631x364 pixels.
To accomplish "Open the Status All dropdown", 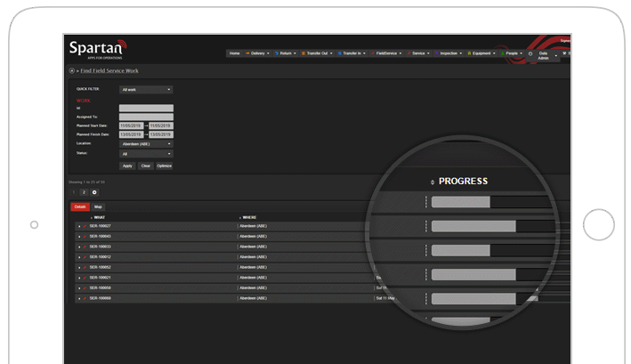I will pos(146,154).
